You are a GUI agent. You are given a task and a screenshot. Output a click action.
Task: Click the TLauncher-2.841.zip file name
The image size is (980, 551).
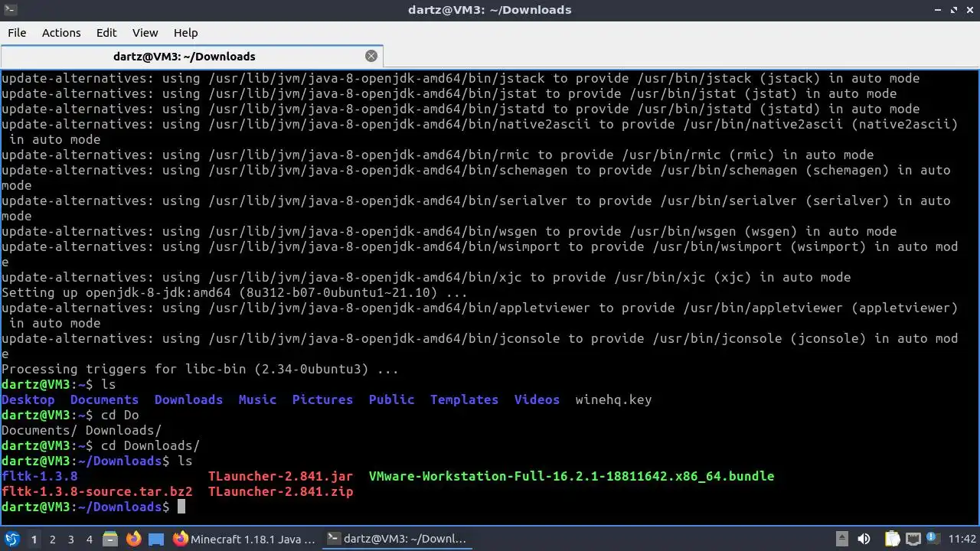280,491
